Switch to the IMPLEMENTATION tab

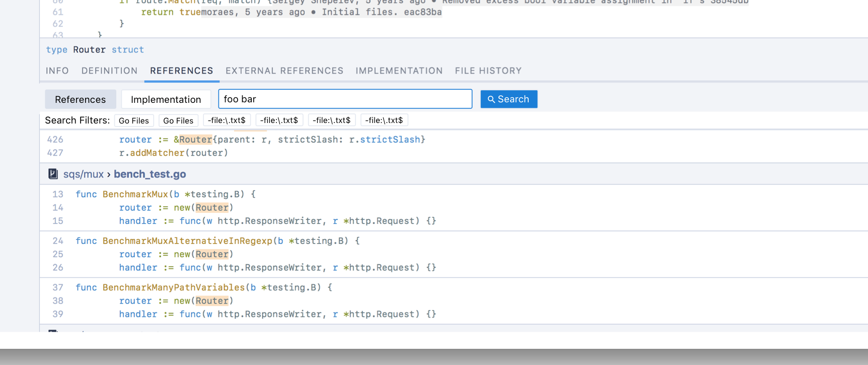(x=399, y=71)
